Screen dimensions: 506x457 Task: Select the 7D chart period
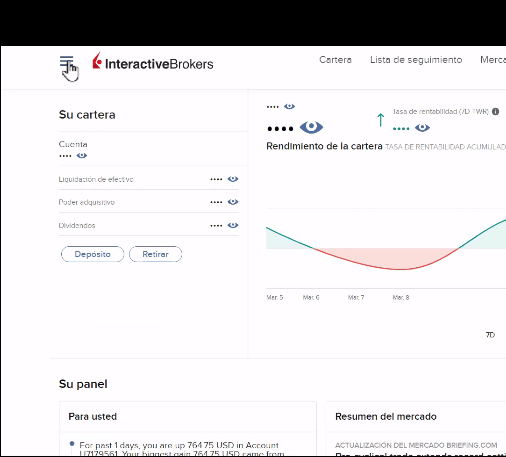[490, 335]
